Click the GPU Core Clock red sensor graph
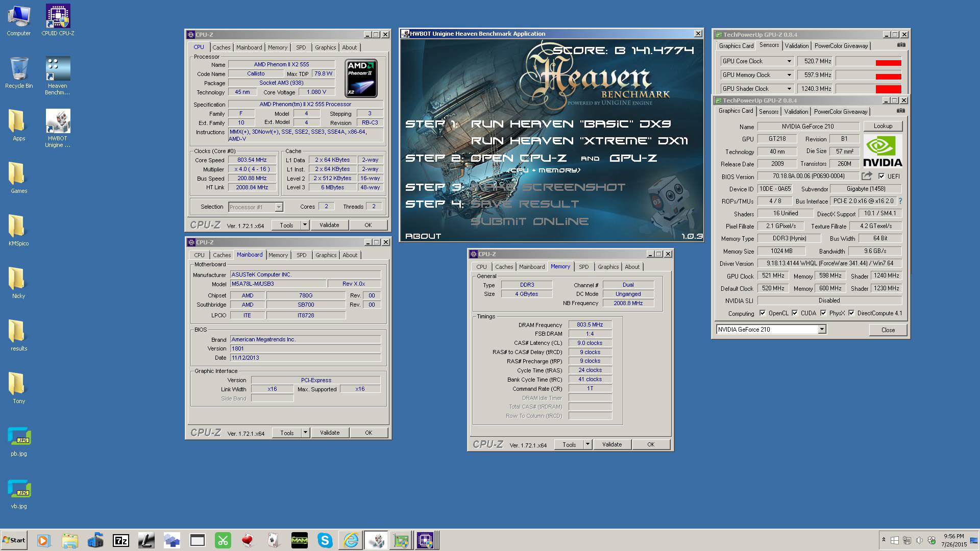Screen dimensions: 980x551 869,61
